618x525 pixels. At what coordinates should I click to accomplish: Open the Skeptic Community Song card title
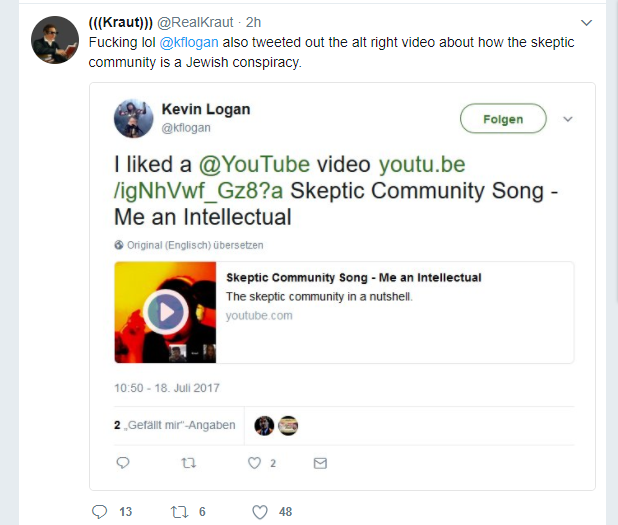354,277
